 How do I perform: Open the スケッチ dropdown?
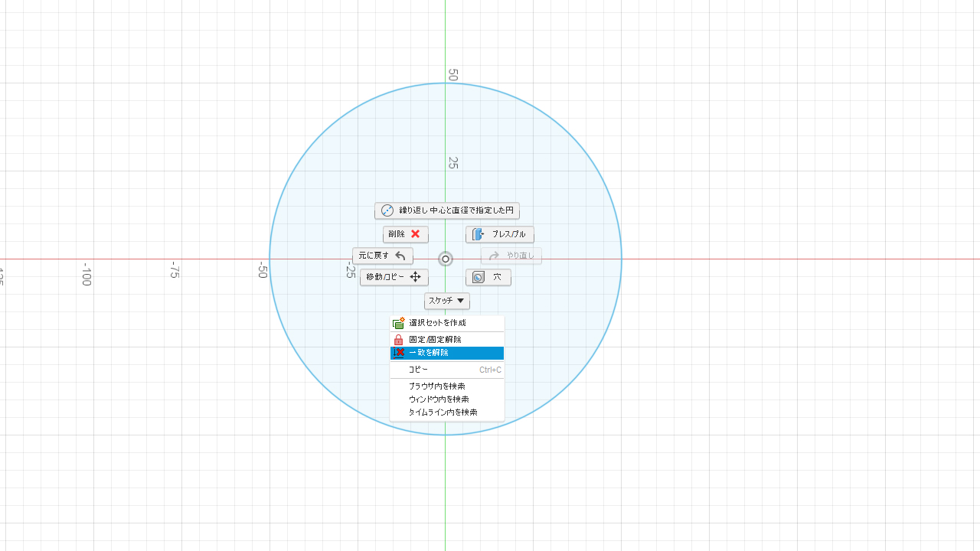447,301
